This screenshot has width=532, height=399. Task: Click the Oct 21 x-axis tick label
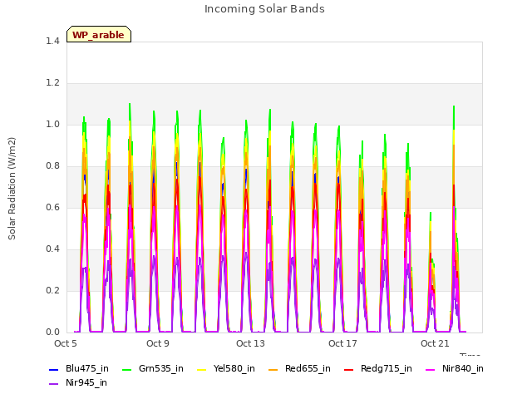point(435,343)
